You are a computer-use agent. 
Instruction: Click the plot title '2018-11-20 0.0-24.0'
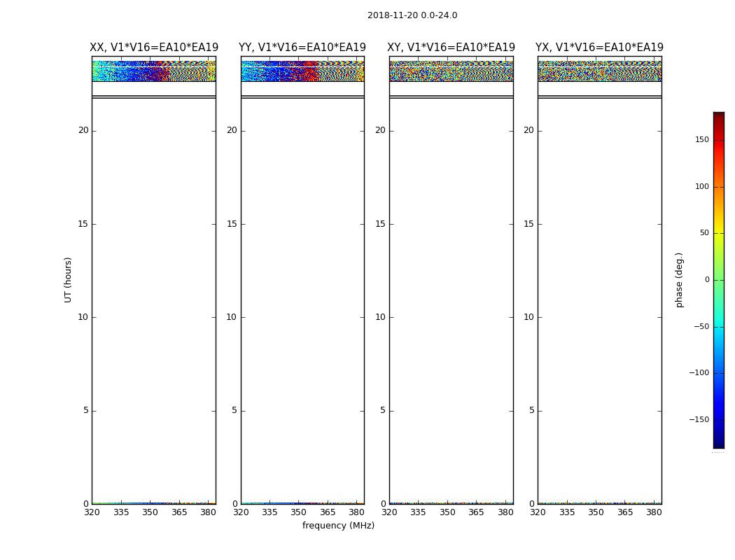[x=412, y=15]
